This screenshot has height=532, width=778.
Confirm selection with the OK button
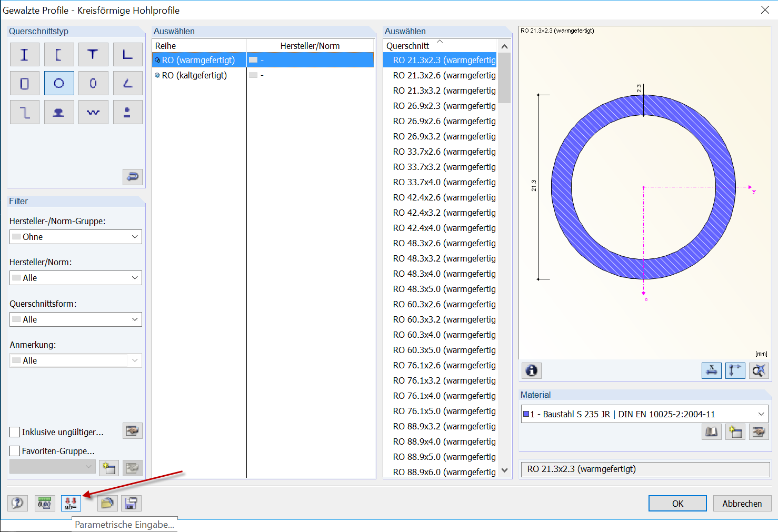click(x=677, y=503)
